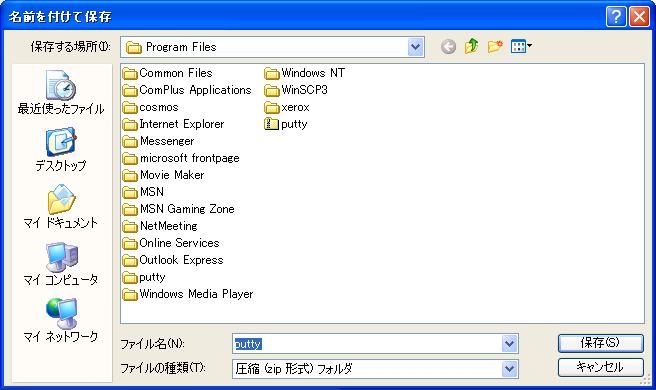The height and width of the screenshot is (390, 656).
Task: Open 最近使ったファイル in places bar
Action: (61, 93)
